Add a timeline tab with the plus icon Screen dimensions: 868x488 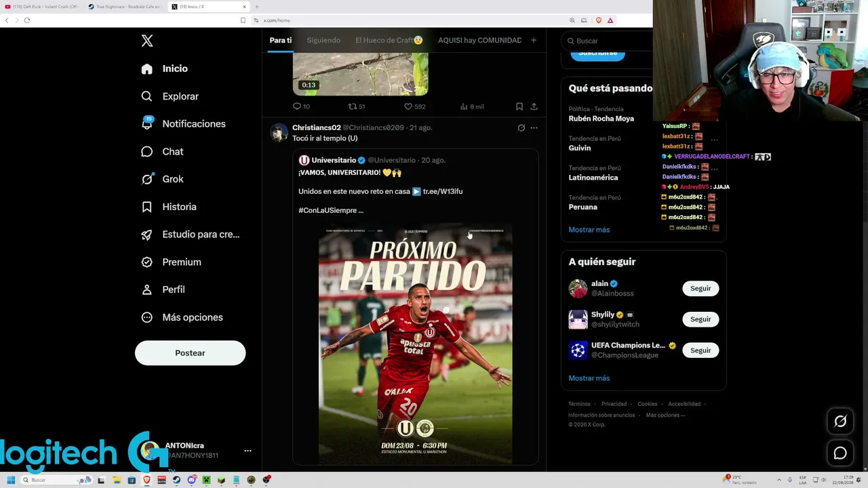point(534,40)
